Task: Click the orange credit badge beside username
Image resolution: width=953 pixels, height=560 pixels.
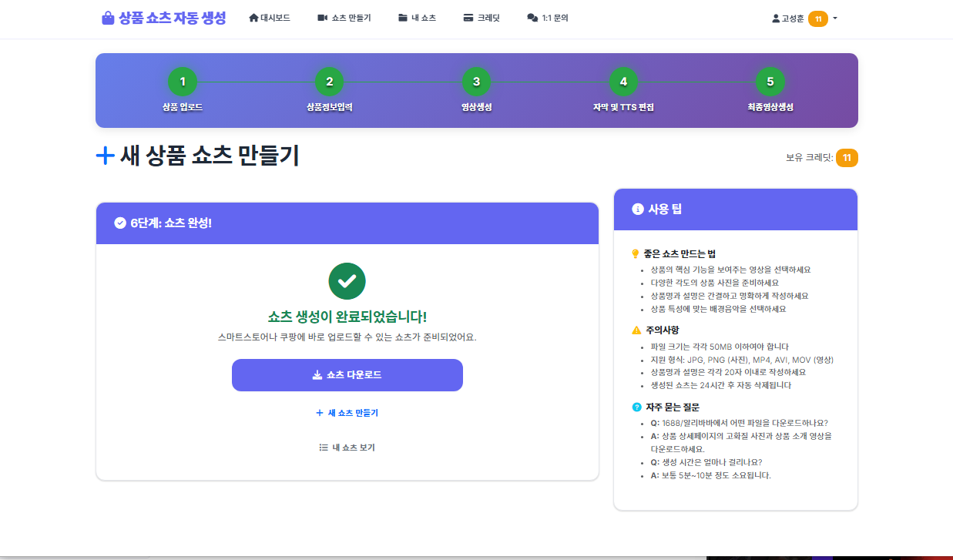Action: tap(817, 18)
